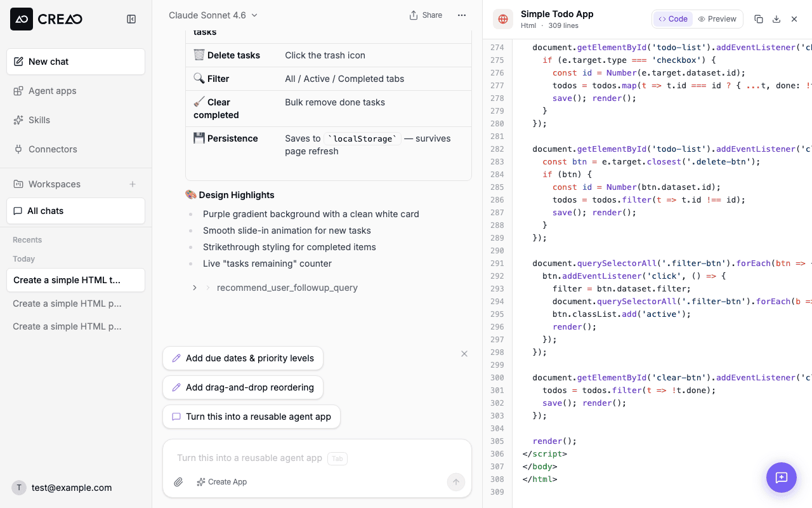Open recent chat 'Create a simple HTML t...'

click(75, 280)
